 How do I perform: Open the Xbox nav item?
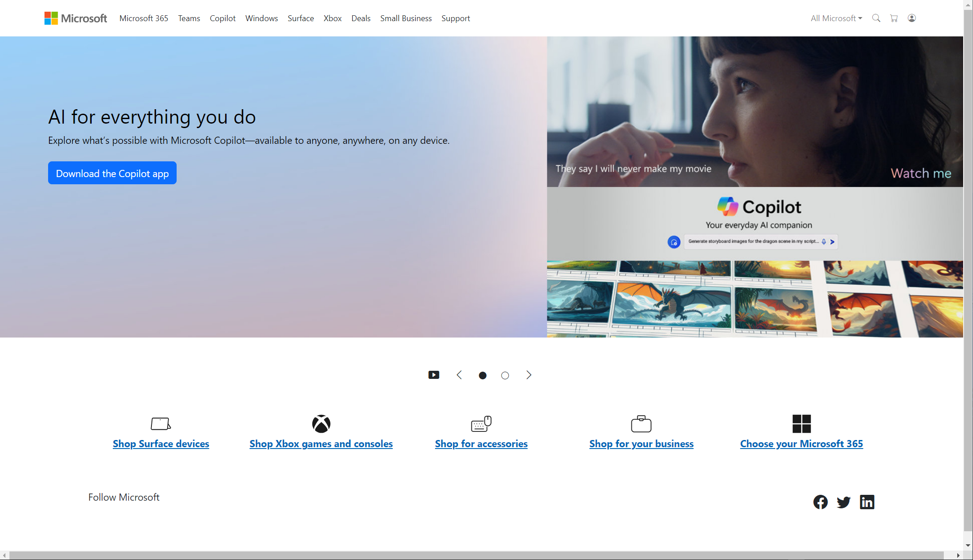click(333, 18)
